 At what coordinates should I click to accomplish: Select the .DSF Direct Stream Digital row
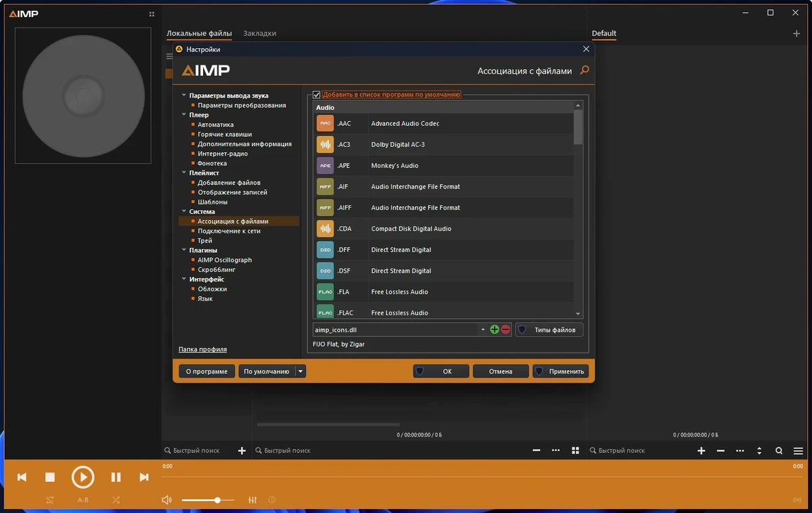[x=443, y=271]
